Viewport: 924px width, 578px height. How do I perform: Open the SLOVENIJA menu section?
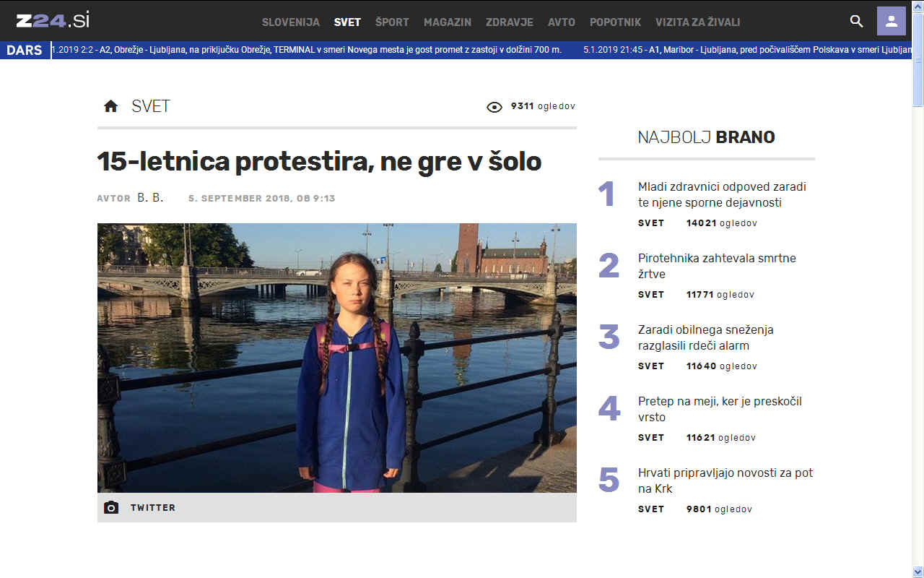291,22
